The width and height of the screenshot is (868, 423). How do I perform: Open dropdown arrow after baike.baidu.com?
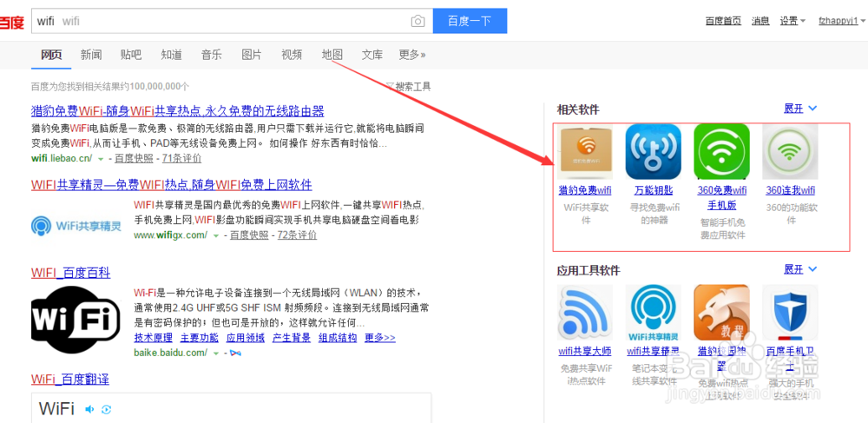(216, 353)
